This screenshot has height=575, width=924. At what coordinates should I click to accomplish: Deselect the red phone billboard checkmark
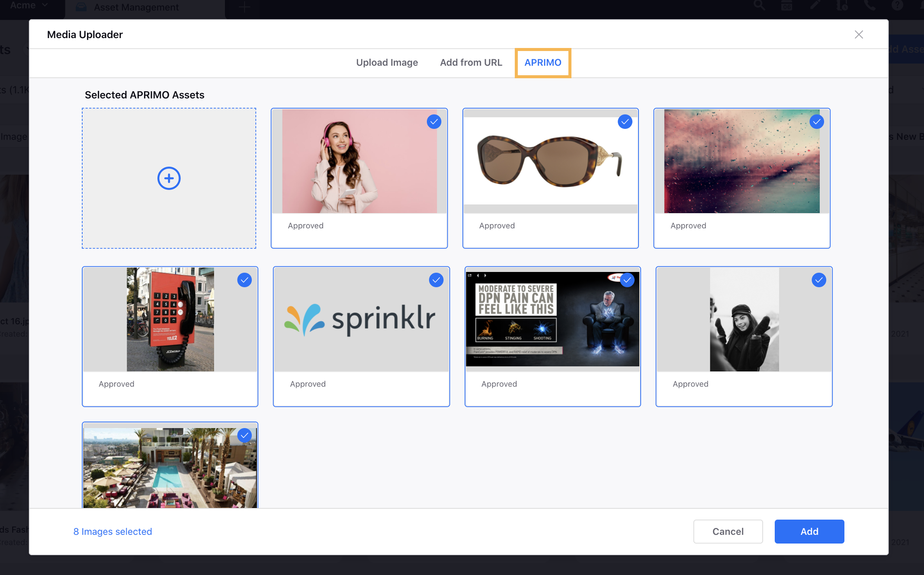[244, 280]
